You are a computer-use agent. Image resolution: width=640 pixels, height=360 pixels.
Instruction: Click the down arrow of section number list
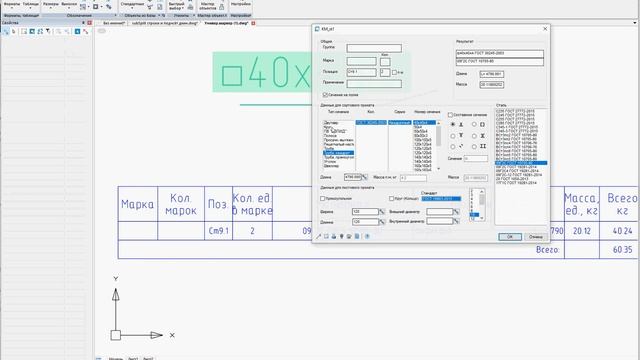click(x=439, y=169)
